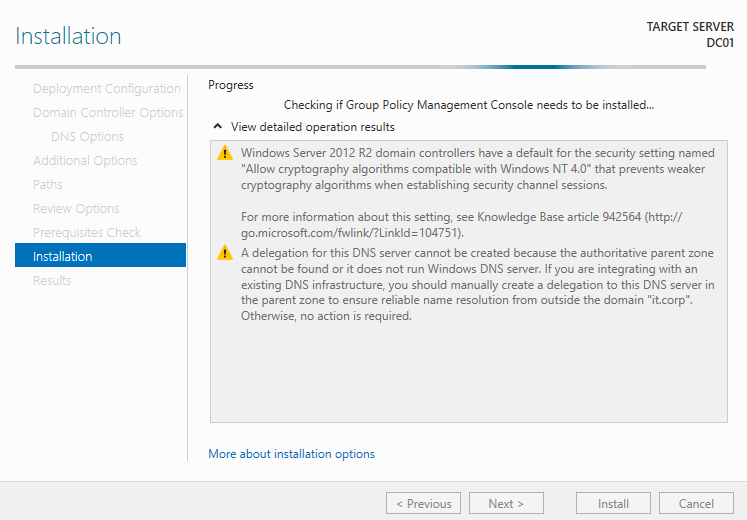Open More about installation options link
Viewport: 747px width, 520px height.
pyautogui.click(x=292, y=454)
